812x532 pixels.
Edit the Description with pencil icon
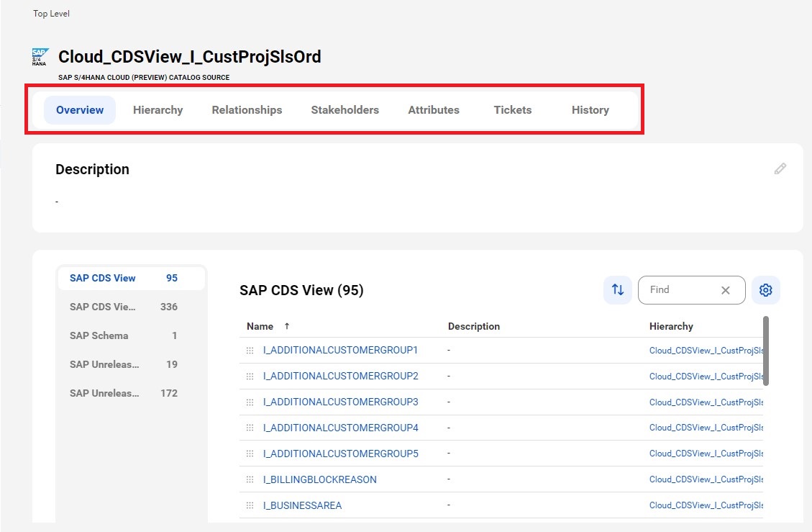point(780,169)
